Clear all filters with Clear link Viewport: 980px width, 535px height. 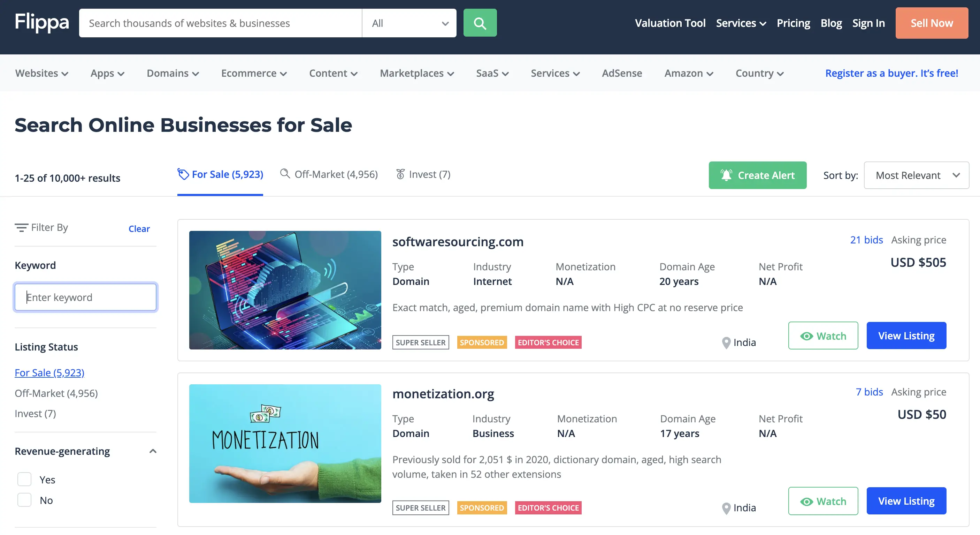tap(139, 228)
